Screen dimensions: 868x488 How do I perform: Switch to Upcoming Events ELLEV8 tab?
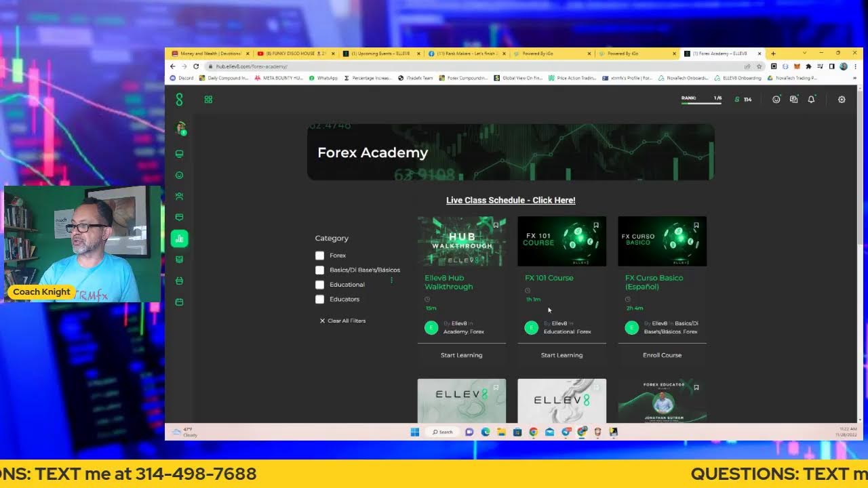381,54
